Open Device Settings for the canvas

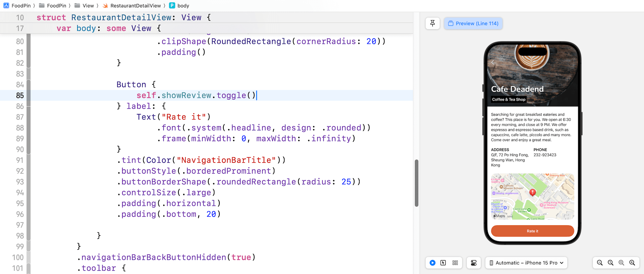(474, 263)
